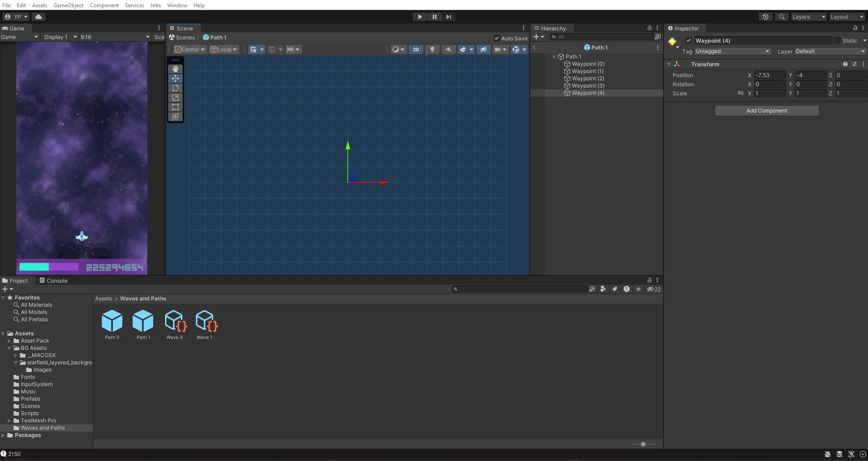Toggle the active checkbox beside Waypoint (4)
Viewport: 868px width, 461px height.
(x=688, y=40)
